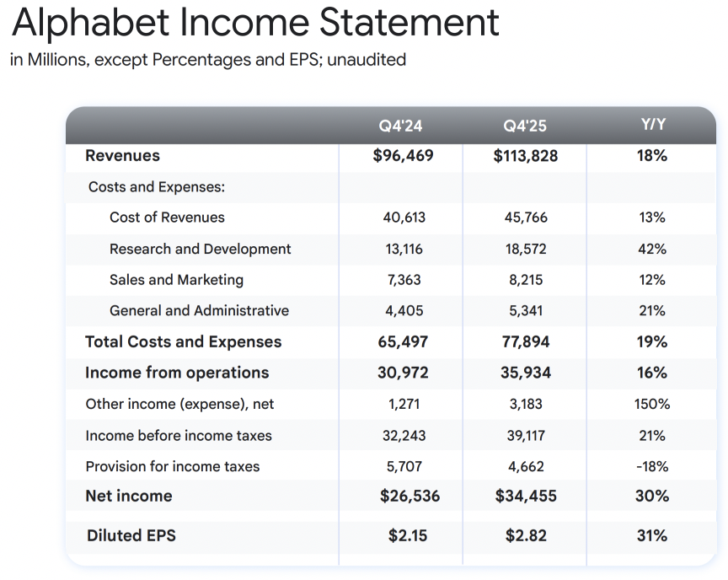Click the Revenues row label
The width and height of the screenshot is (728, 580).
(122, 156)
